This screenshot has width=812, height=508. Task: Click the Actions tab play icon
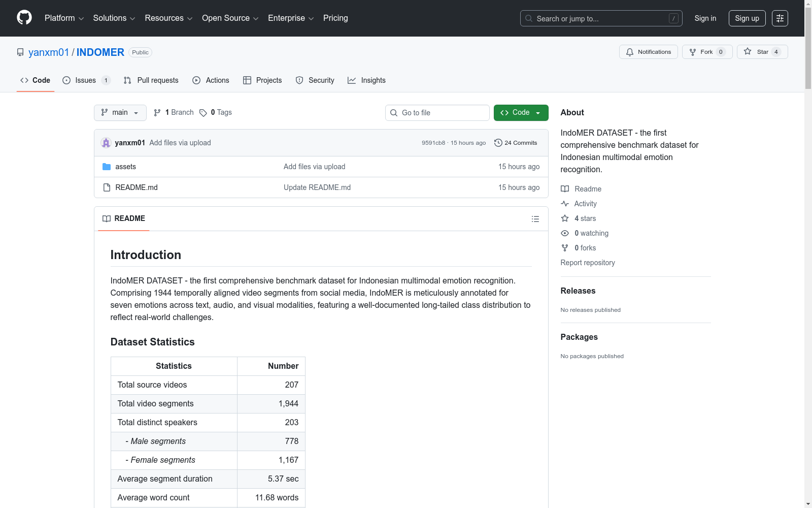(x=196, y=80)
